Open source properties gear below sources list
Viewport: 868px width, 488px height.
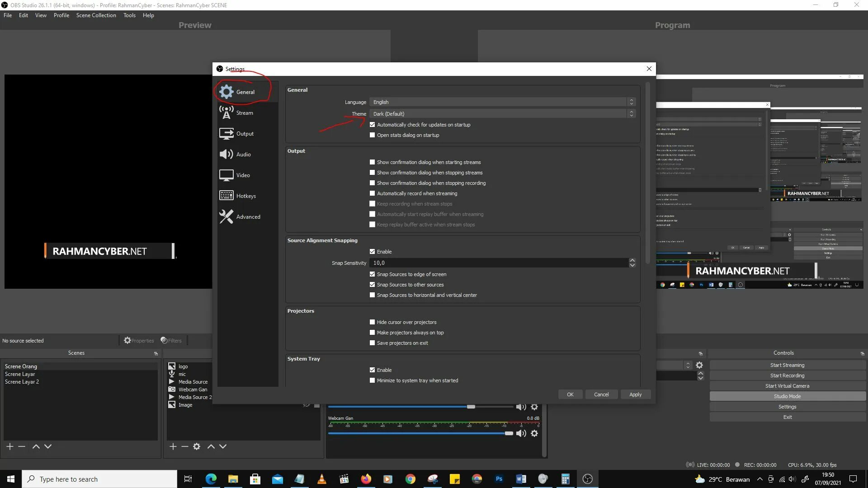pyautogui.click(x=197, y=446)
